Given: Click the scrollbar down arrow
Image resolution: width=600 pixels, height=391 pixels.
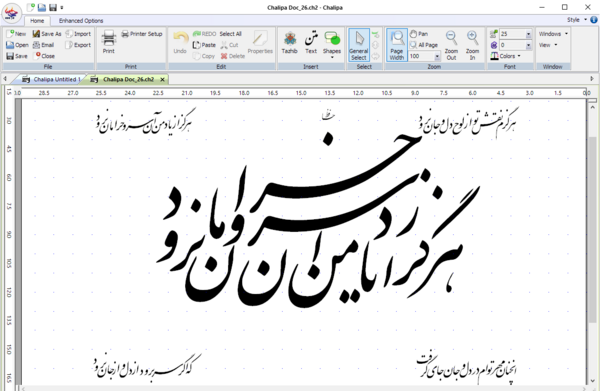Looking at the screenshot, I should [592, 381].
